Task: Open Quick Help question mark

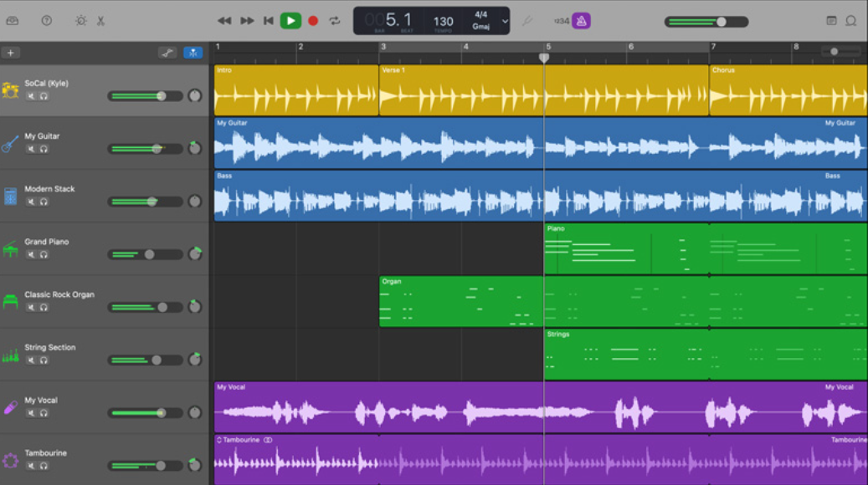Action: coord(47,21)
